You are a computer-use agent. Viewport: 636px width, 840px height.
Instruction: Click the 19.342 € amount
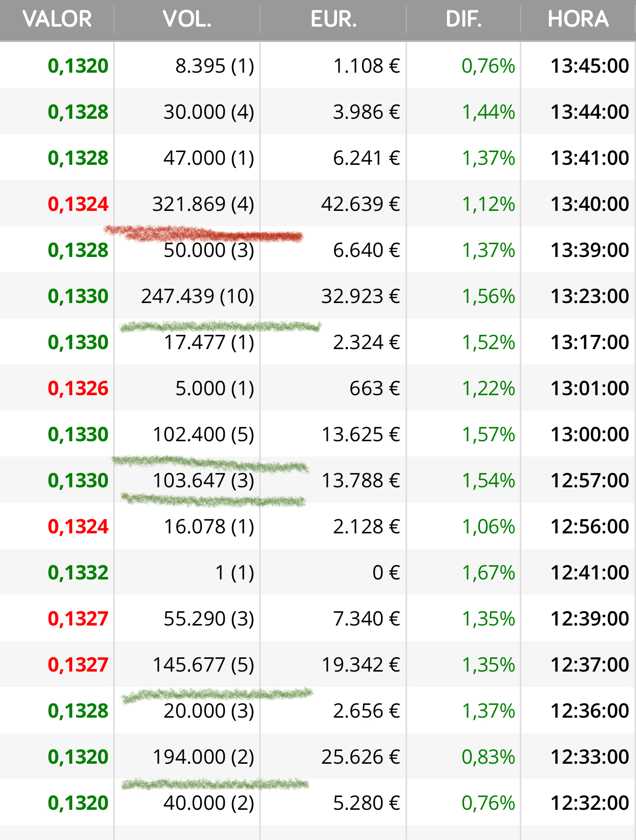pyautogui.click(x=361, y=665)
